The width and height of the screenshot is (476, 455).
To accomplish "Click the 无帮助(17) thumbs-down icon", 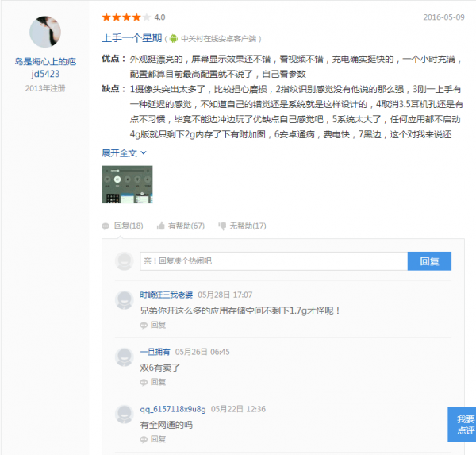I will coord(221,226).
